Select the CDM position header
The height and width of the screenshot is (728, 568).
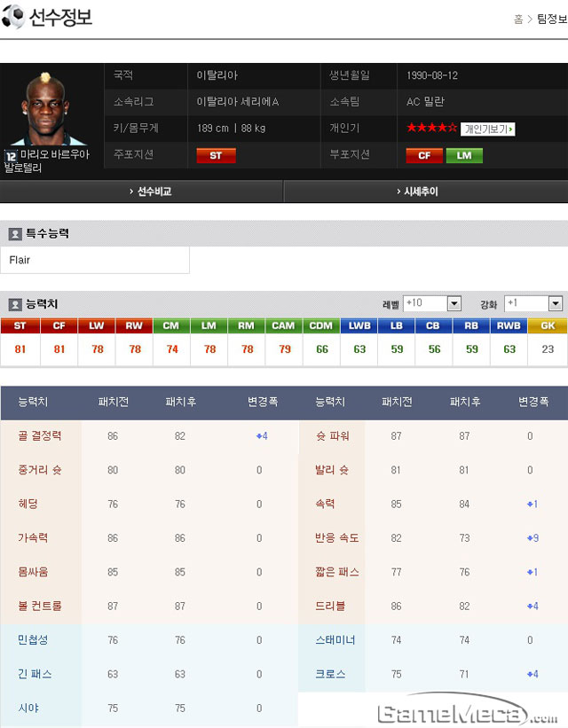pos(321,326)
